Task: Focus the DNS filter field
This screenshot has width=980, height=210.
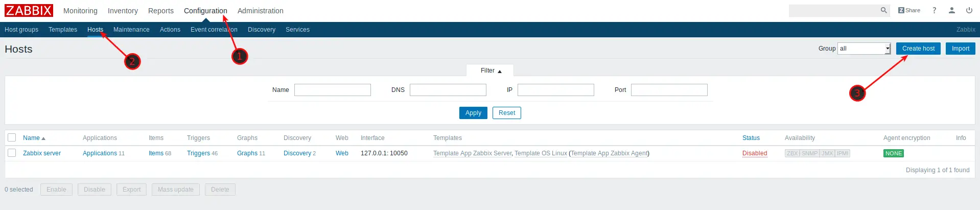Action: point(448,90)
